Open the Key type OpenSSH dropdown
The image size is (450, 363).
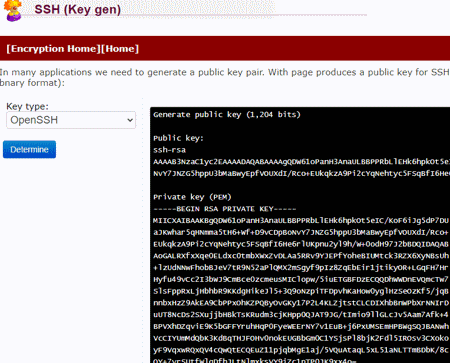coord(71,120)
